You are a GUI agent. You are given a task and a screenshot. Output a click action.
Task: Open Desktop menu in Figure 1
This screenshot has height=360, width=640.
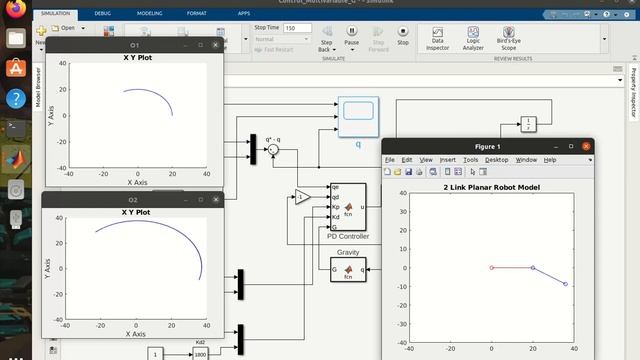(496, 160)
